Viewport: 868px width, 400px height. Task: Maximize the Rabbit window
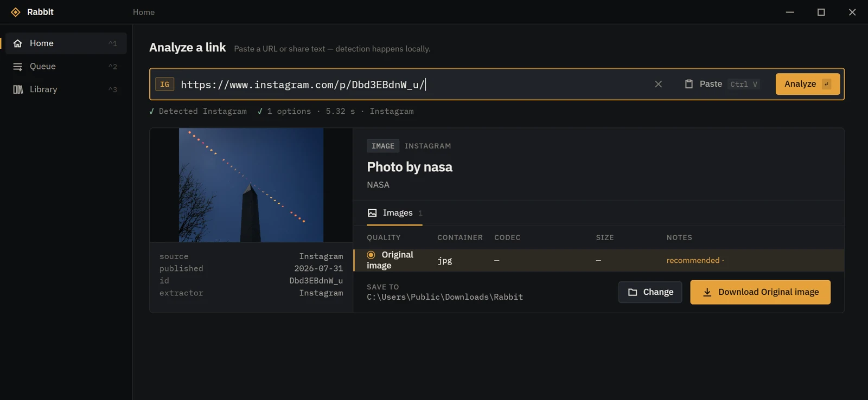(821, 12)
